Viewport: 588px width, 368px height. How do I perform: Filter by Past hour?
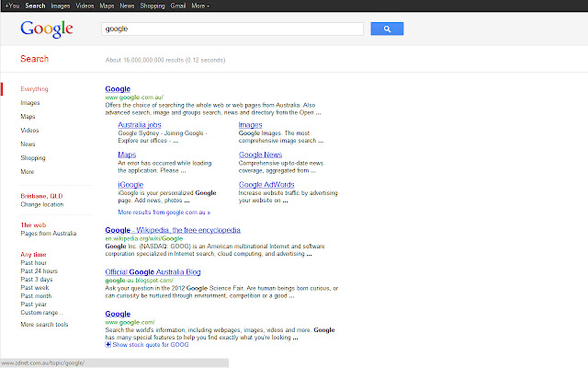pyautogui.click(x=34, y=263)
